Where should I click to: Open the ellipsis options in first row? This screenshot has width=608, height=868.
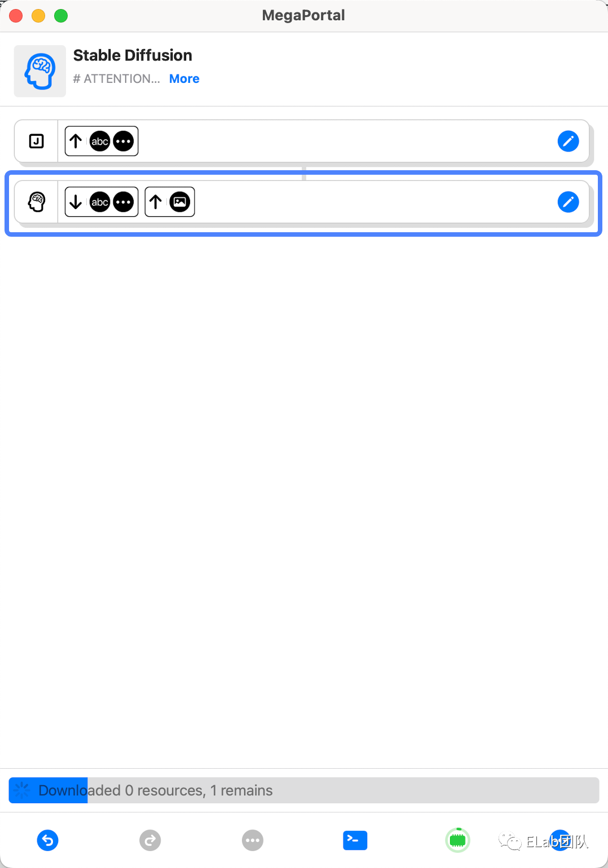pyautogui.click(x=124, y=141)
